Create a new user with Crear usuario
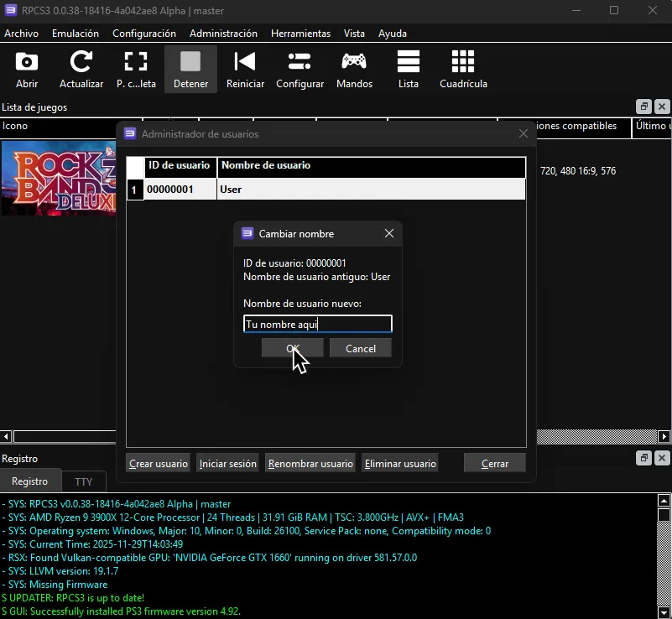The height and width of the screenshot is (619, 672). [x=158, y=462]
